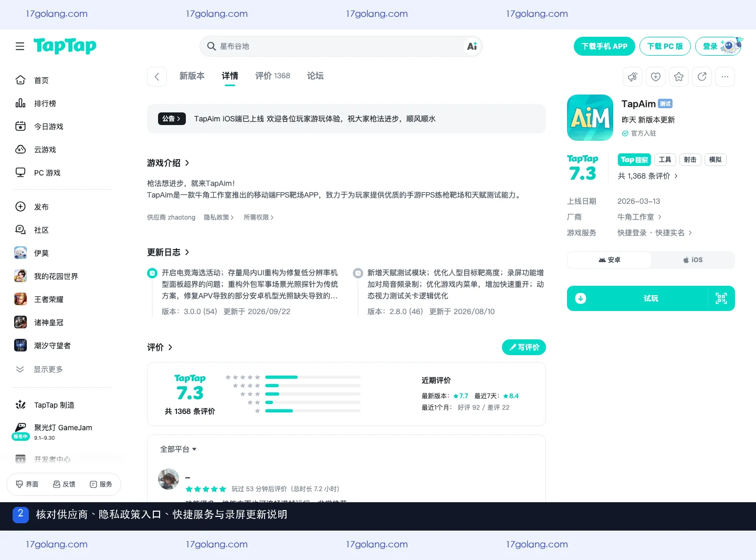The image size is (756, 560).
Task: Switch to 详情 tab
Action: pos(230,76)
